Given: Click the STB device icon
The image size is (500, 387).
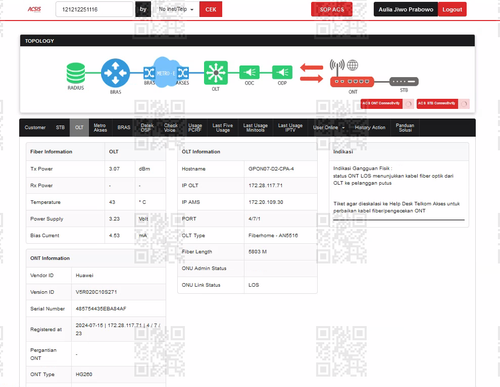Looking at the screenshot, I should pyautogui.click(x=404, y=81).
